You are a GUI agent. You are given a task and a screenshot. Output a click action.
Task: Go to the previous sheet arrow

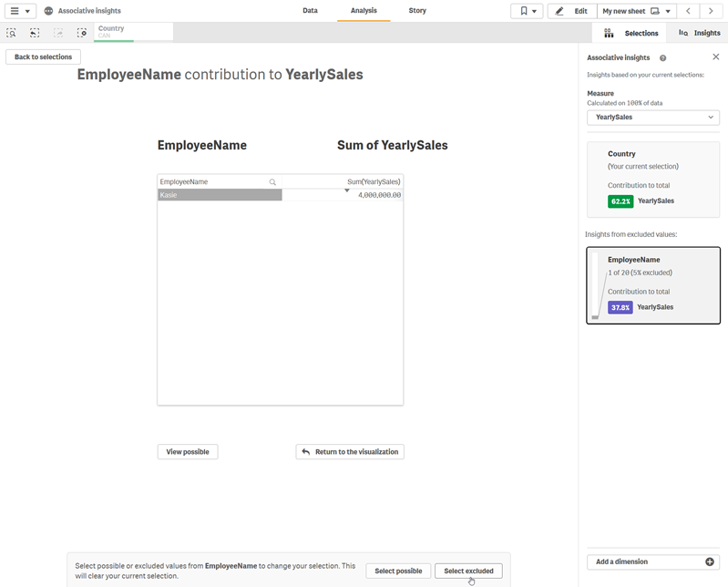(x=688, y=11)
